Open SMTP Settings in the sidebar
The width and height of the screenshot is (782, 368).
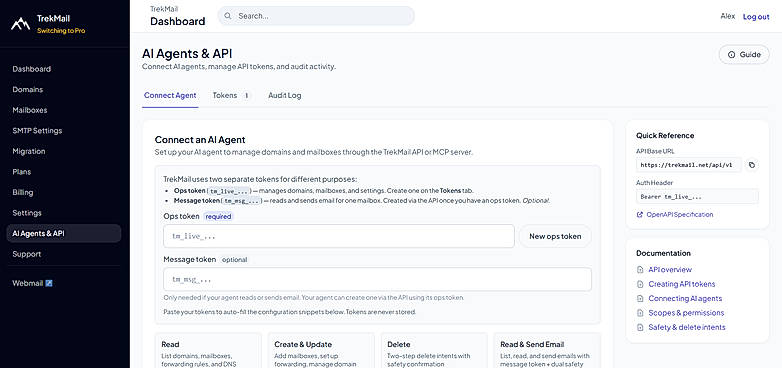point(64,131)
